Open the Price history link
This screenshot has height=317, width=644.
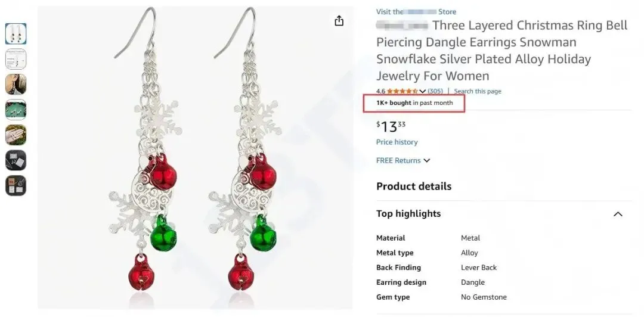click(x=397, y=142)
